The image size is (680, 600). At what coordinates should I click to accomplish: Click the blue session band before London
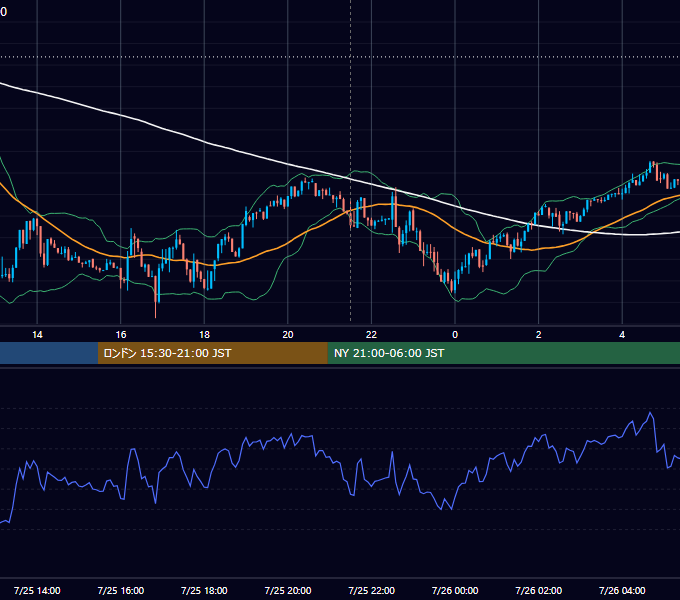coord(49,353)
